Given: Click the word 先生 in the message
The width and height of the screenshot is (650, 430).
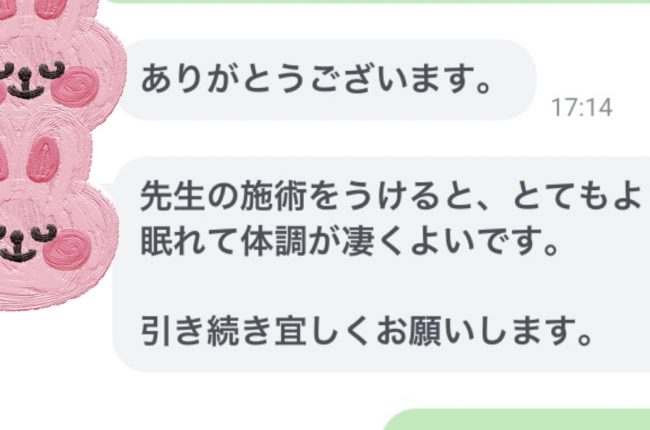Looking at the screenshot, I should [173, 197].
